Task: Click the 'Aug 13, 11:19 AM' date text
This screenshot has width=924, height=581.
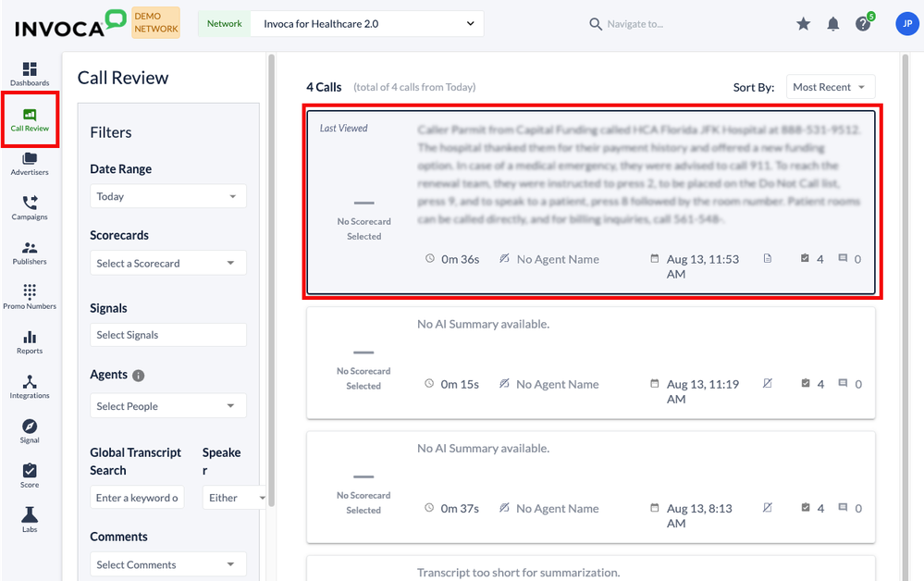Action: pyautogui.click(x=702, y=391)
